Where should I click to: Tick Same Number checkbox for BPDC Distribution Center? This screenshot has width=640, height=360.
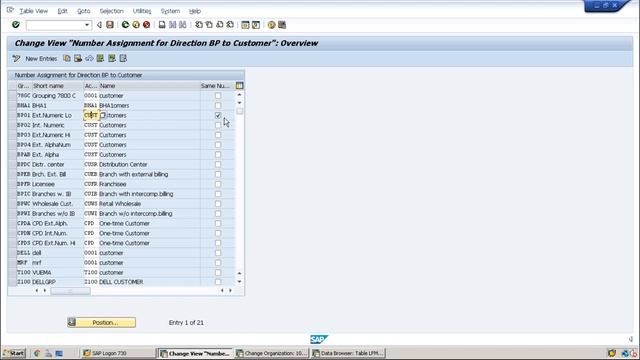click(218, 164)
